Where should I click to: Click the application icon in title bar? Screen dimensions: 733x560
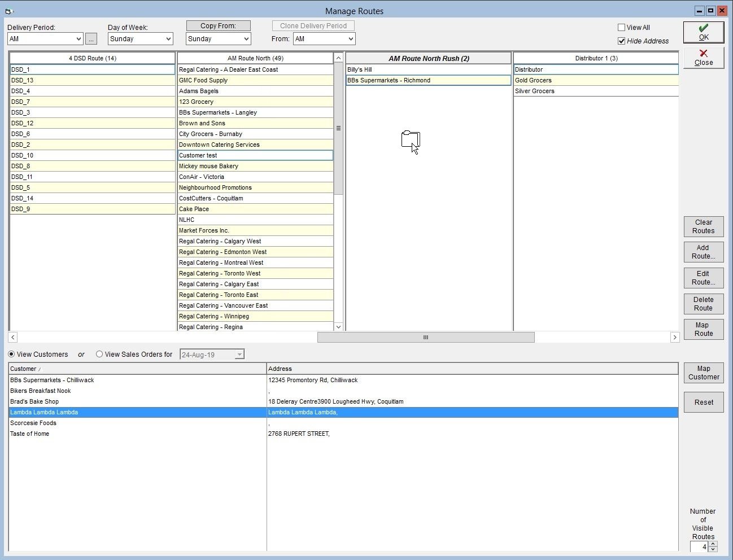tap(8, 11)
